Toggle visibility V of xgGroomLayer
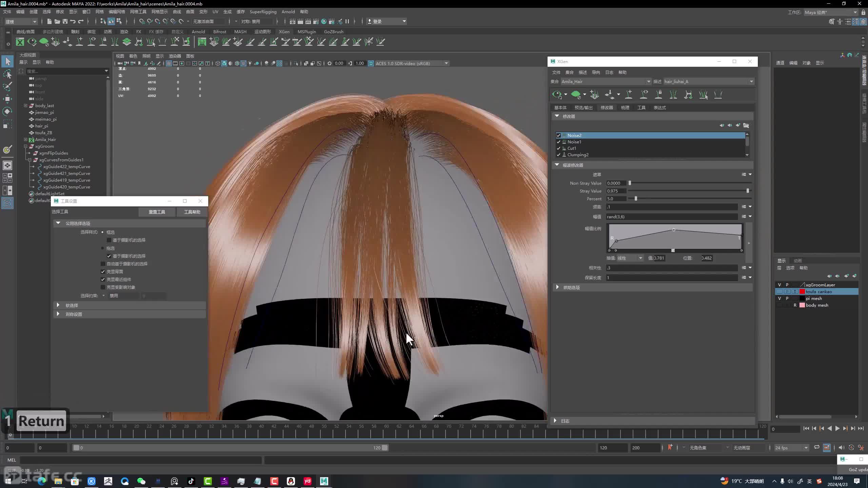 click(x=779, y=285)
